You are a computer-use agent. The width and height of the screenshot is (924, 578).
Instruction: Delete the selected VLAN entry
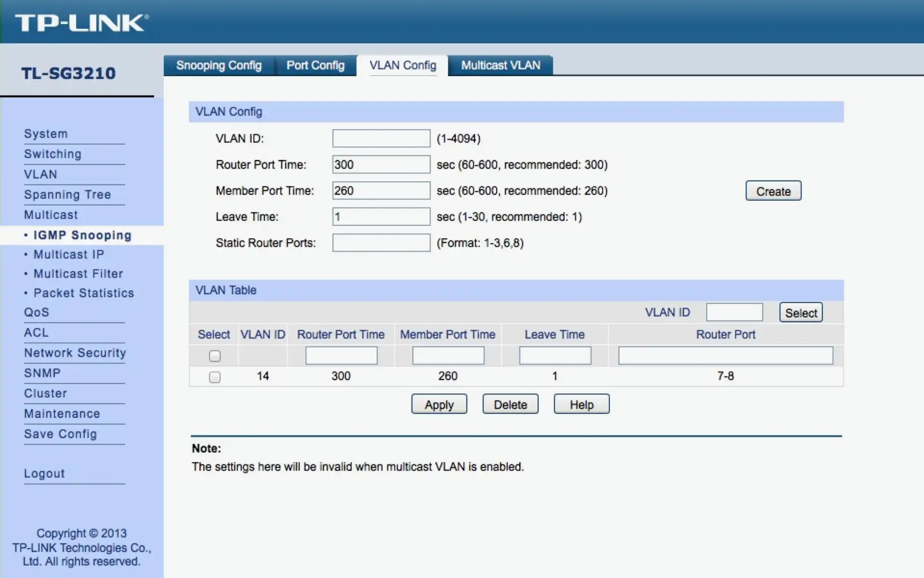510,405
